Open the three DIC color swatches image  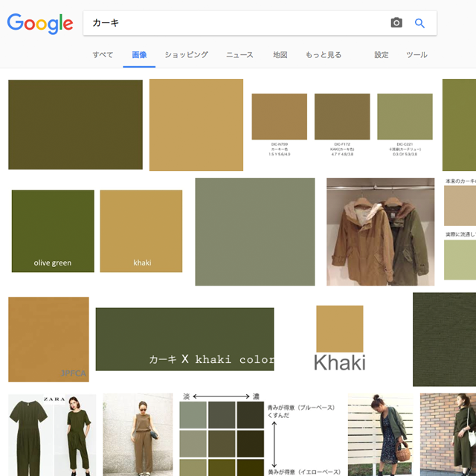pos(342,125)
